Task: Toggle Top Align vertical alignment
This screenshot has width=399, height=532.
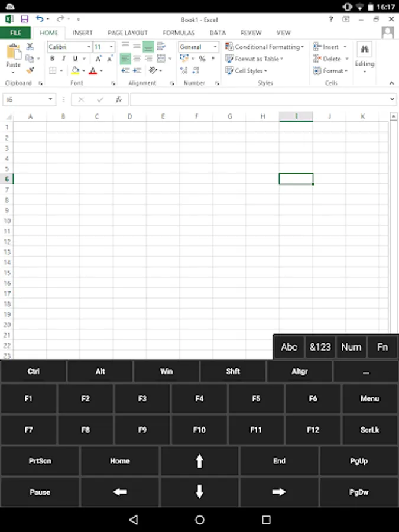Action: click(x=125, y=46)
